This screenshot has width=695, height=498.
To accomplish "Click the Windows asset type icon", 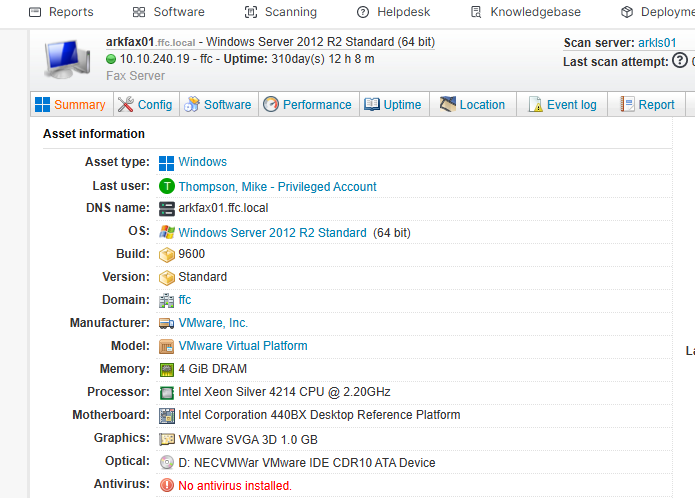I will (167, 162).
